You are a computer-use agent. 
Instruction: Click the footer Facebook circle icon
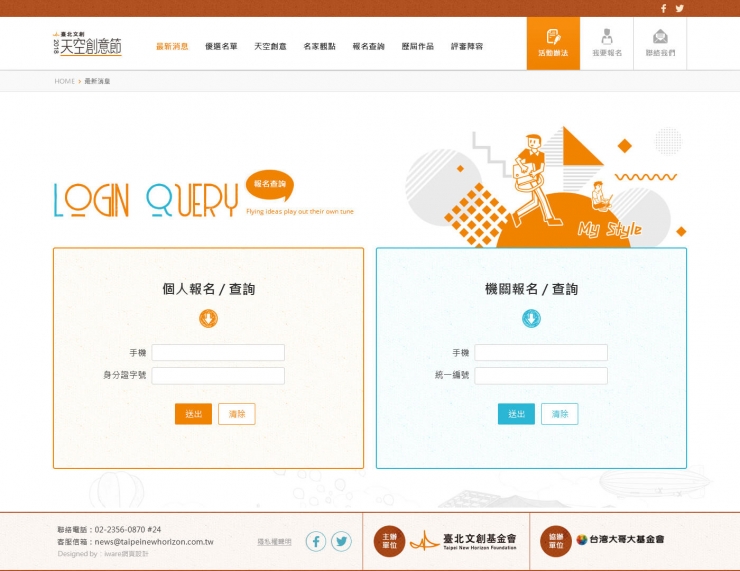tap(316, 541)
